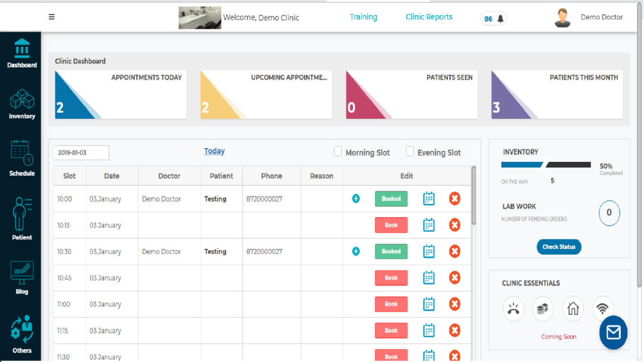Click the Book button for 10:45 slot
644x362 pixels.
(x=391, y=278)
